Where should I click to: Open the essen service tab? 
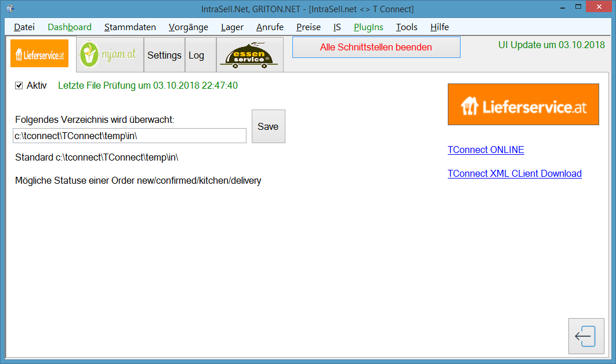[x=250, y=55]
